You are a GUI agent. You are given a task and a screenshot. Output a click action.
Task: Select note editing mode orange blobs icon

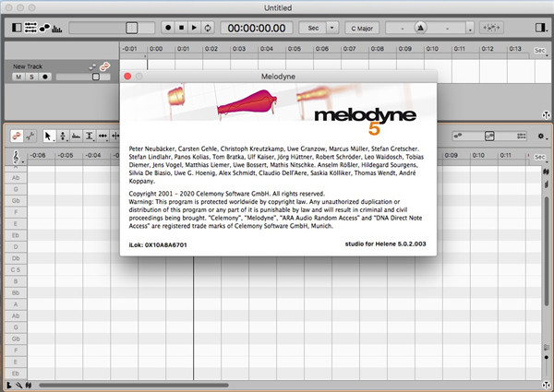point(17,136)
